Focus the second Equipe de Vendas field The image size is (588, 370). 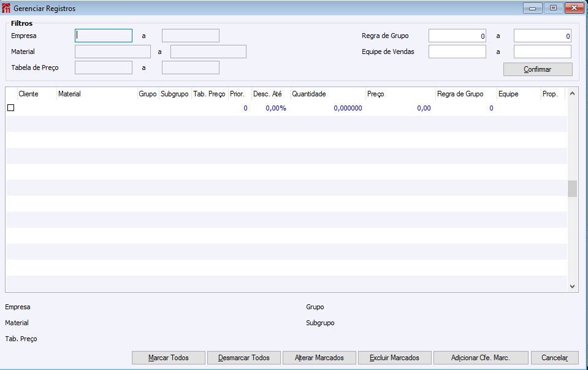(542, 52)
